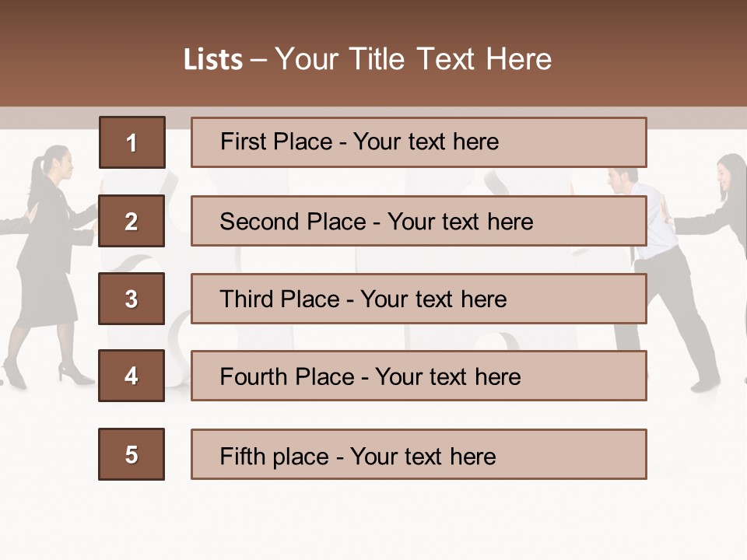The image size is (747, 560).
Task: Click the number 3 box
Action: 132,299
